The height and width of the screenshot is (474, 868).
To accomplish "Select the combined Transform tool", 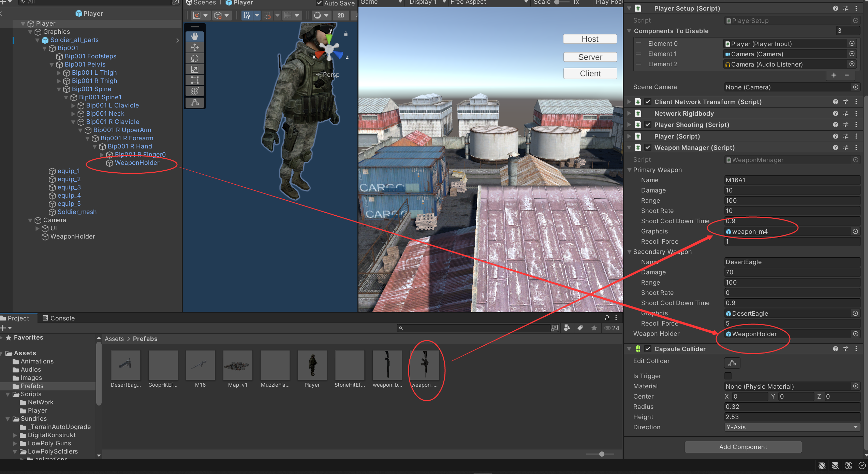I will pyautogui.click(x=195, y=91).
